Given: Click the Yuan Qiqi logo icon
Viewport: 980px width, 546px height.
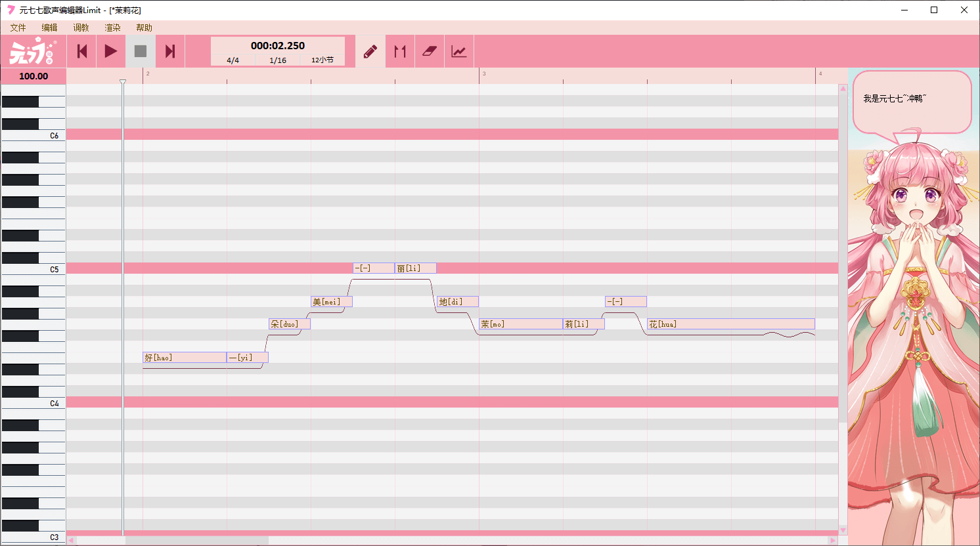Looking at the screenshot, I should click(33, 51).
